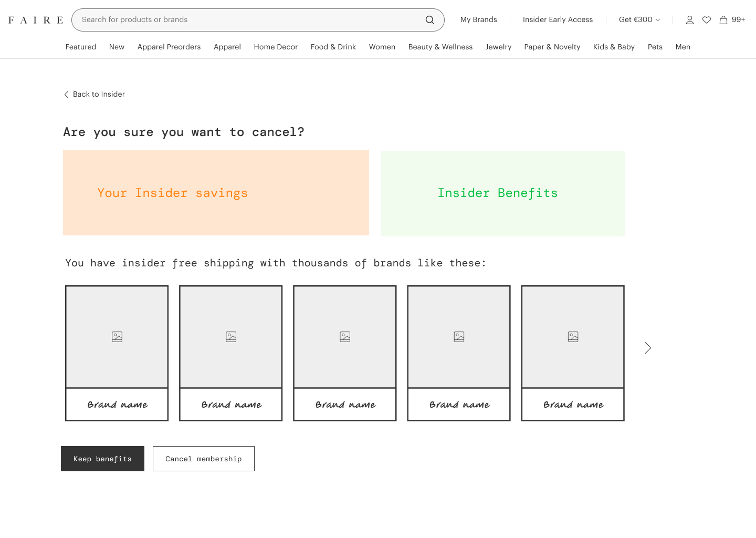
Task: Open the Food & Drink category
Action: click(x=333, y=47)
